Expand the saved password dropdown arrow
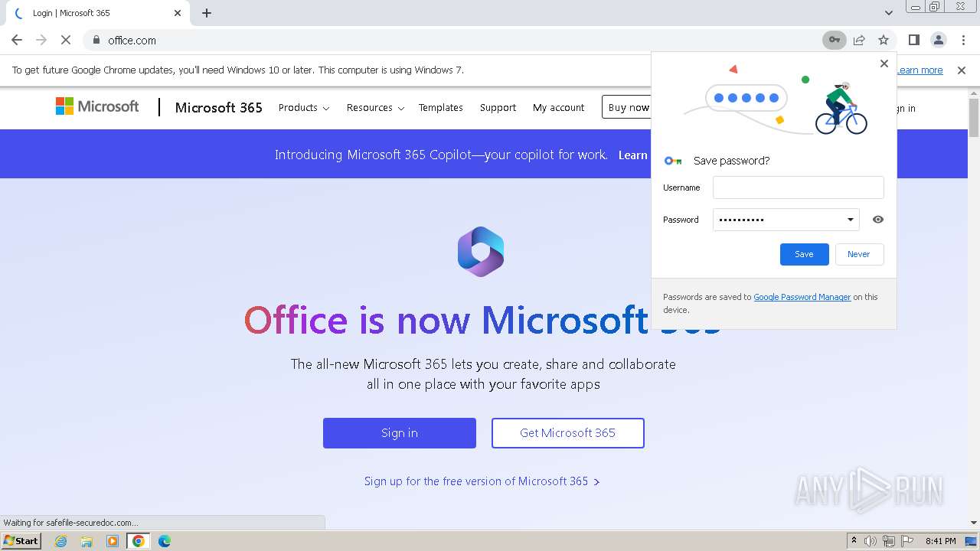Viewport: 980px width, 551px height. click(x=850, y=220)
